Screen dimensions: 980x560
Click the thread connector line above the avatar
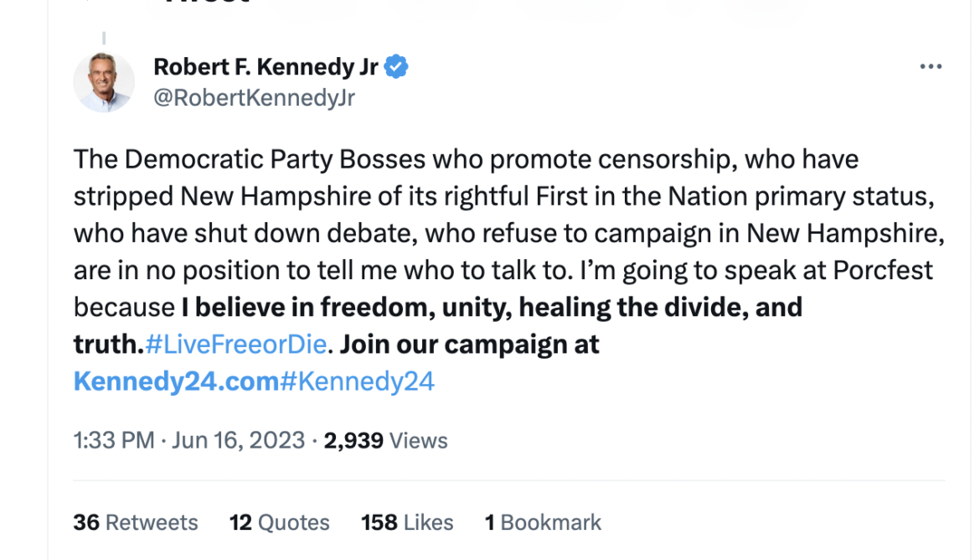104,38
